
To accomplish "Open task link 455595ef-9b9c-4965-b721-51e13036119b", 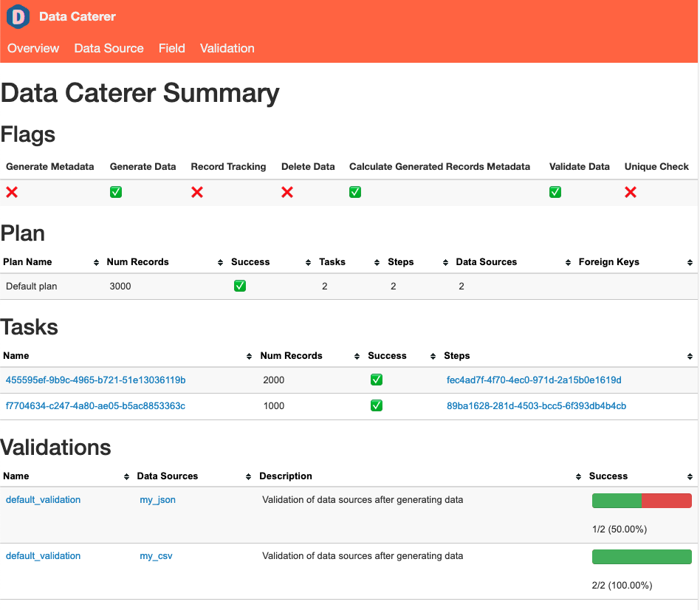I will click(95, 380).
